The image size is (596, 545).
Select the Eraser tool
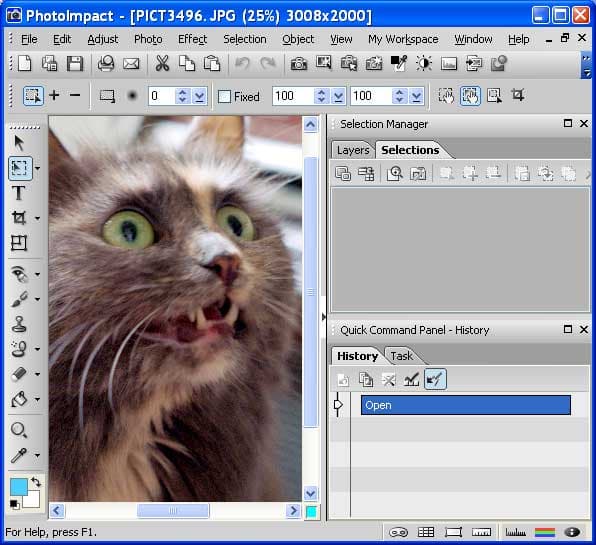[x=19, y=374]
